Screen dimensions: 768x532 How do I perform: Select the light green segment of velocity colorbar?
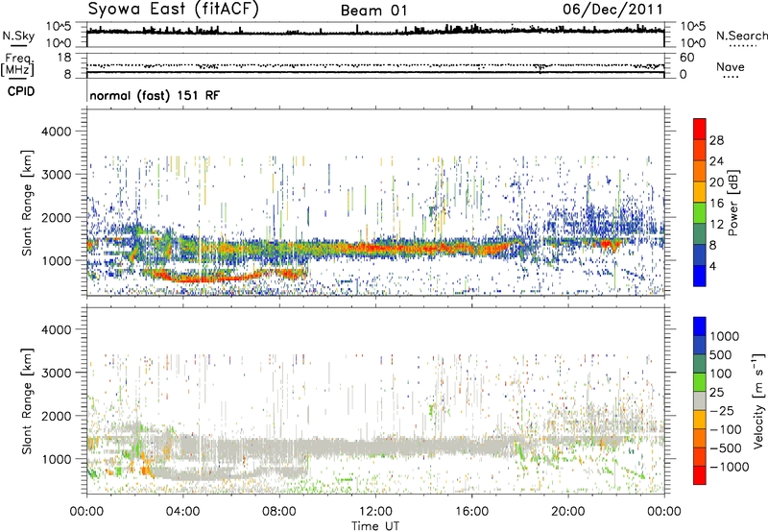coord(700,382)
